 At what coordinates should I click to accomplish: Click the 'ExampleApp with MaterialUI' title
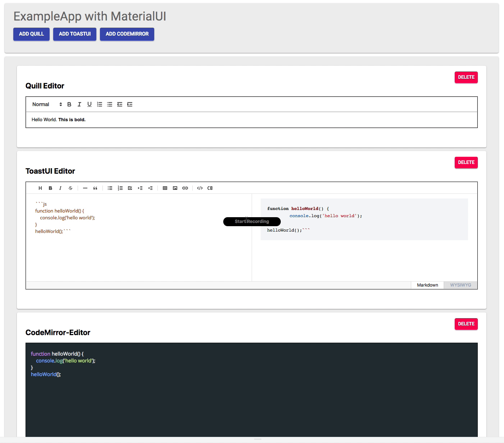[x=90, y=17]
